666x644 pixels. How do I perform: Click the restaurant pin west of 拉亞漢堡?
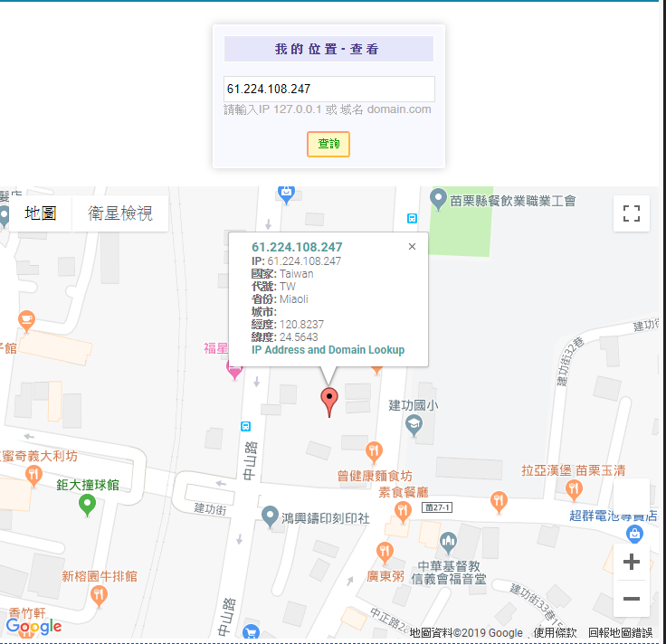499,502
